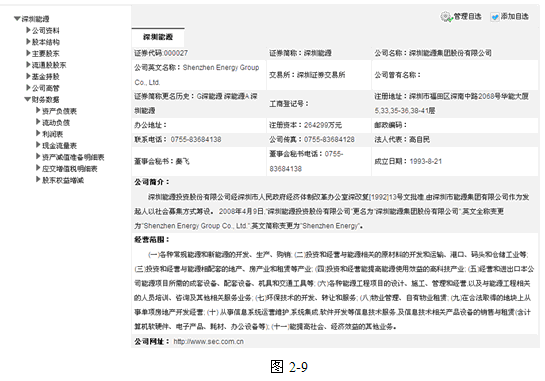Viewport: 545px width, 381px height.
Task: Open the 公司高管 tree label
Action: 46,88
